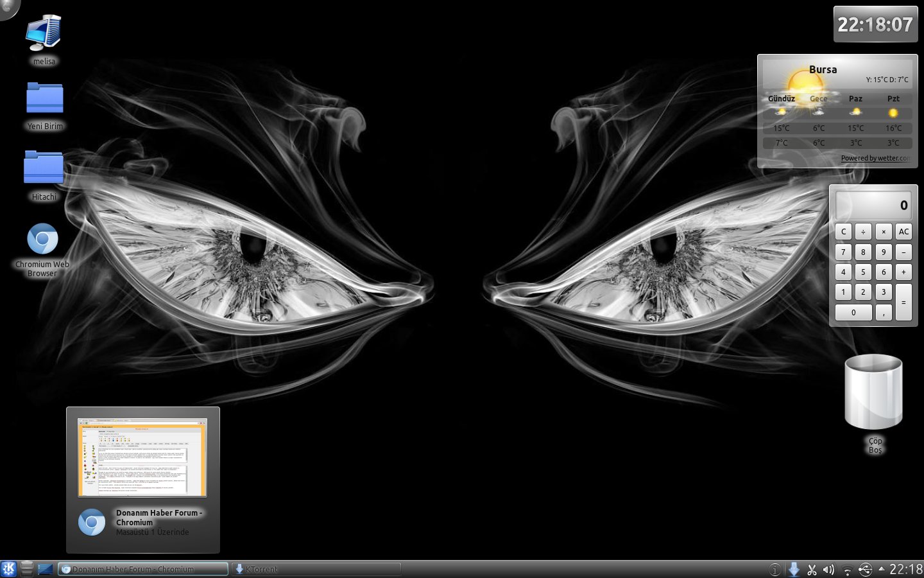
Task: Open the KDE application launcher menu
Action: click(x=8, y=569)
